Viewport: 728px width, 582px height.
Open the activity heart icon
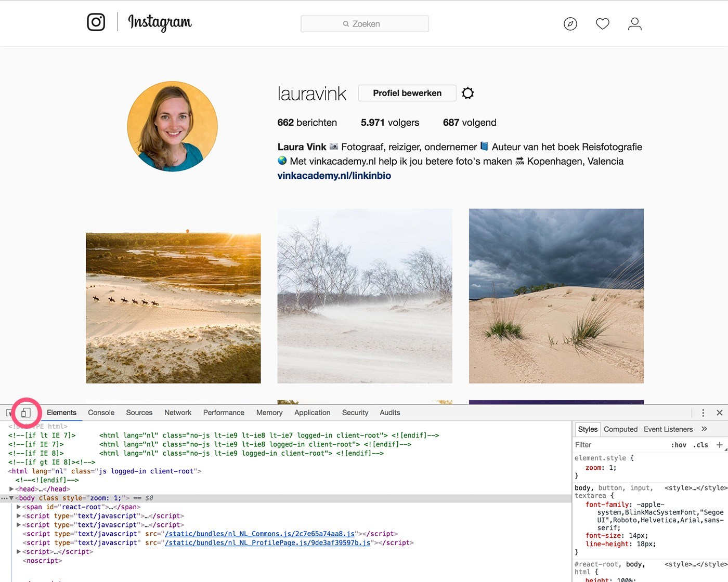coord(602,24)
